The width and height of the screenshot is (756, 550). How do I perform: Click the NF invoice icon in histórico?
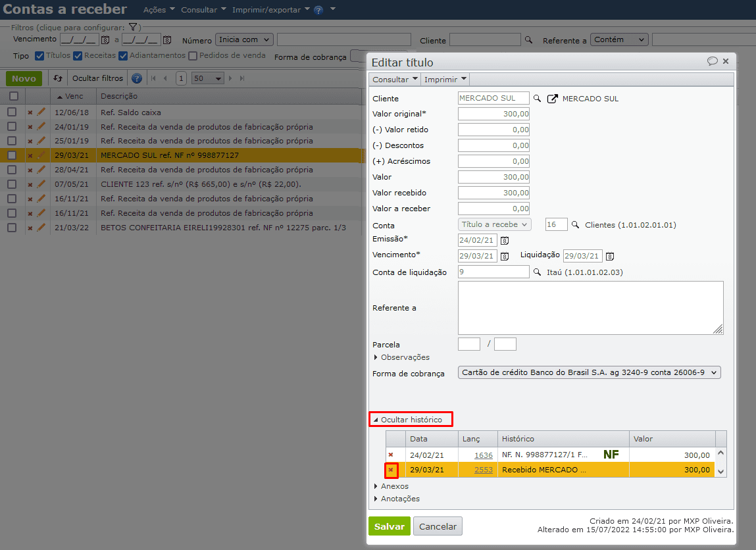(611, 455)
